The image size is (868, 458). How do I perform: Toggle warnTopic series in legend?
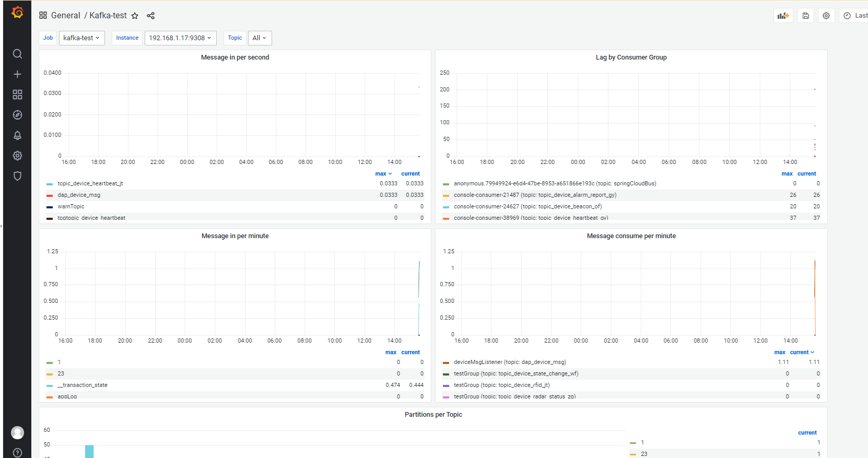[71, 207]
